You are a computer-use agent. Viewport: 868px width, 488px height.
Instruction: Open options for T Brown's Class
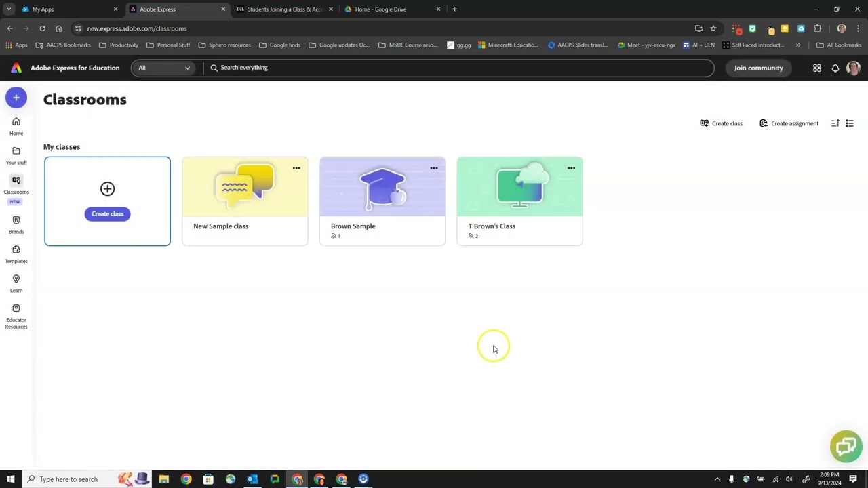pyautogui.click(x=571, y=168)
